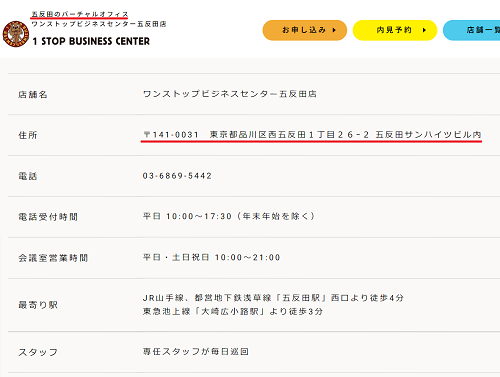Click arrow icon on お申し込み button
The image size is (500, 377).
pyautogui.click(x=334, y=30)
